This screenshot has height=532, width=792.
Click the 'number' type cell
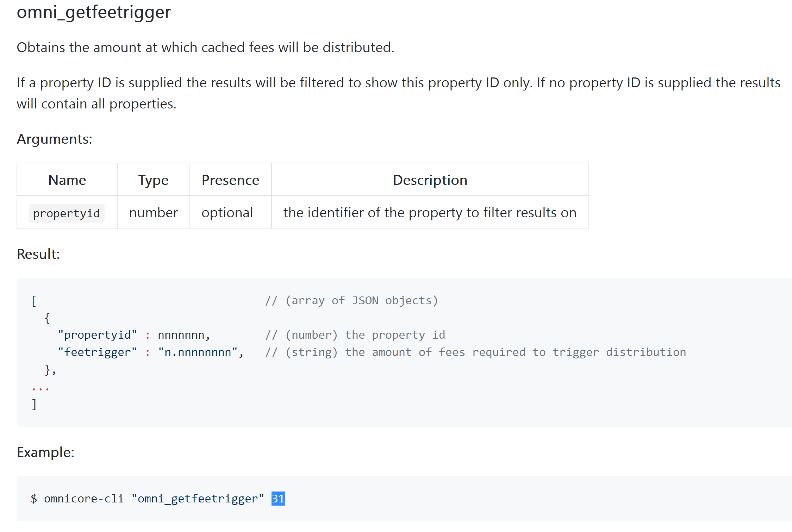coord(154,212)
